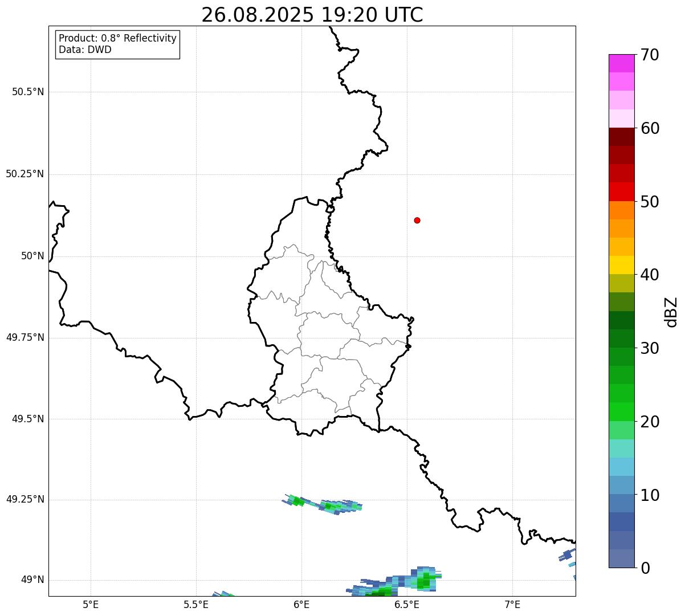Click the colorbar tick label 70

pos(650,55)
